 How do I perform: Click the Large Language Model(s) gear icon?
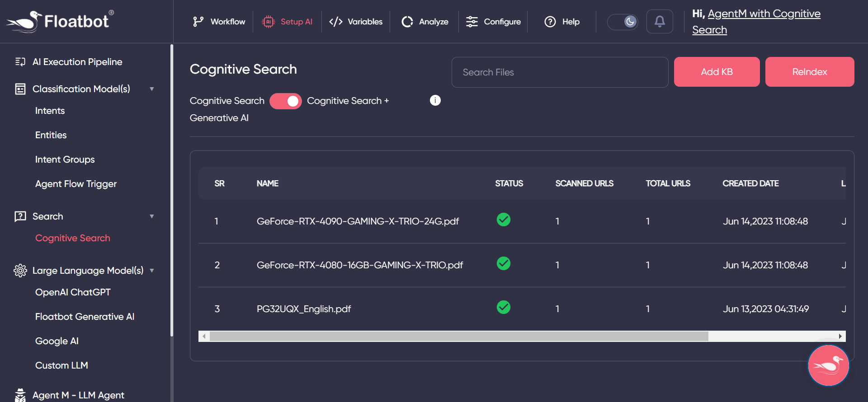[20, 271]
